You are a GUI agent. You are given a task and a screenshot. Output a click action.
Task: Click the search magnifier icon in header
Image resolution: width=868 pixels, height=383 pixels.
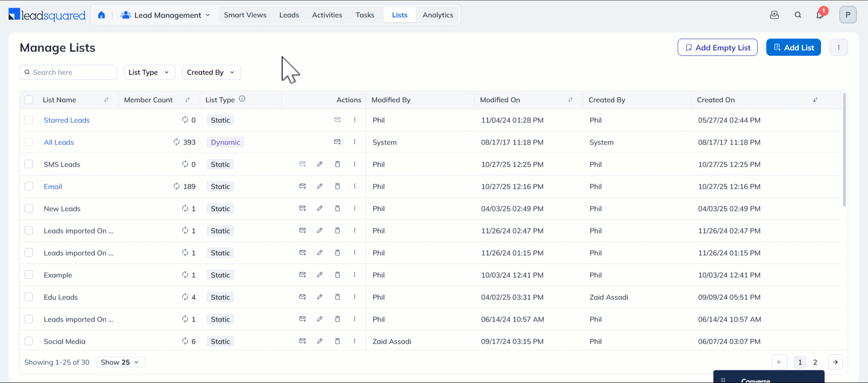(x=798, y=15)
